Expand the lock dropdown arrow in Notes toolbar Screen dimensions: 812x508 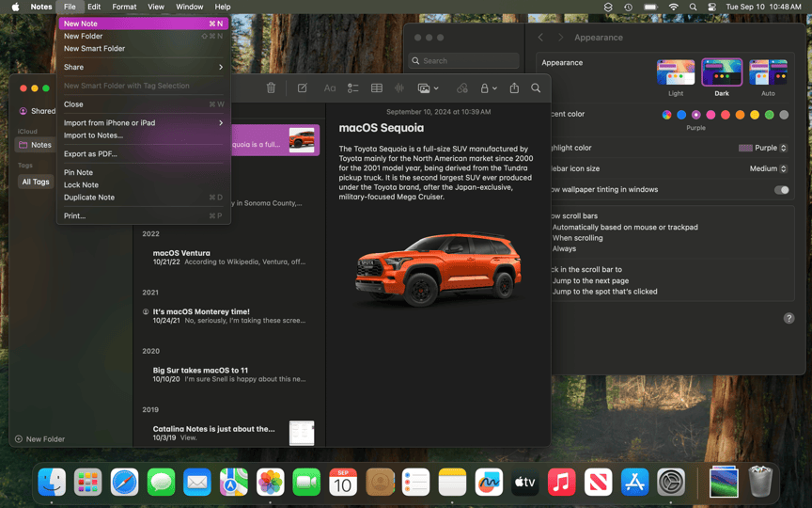point(494,88)
